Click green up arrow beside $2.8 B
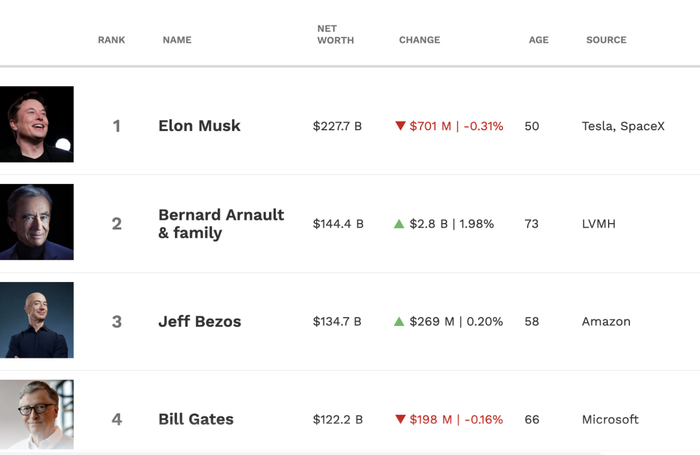This screenshot has width=700, height=455. 399,224
